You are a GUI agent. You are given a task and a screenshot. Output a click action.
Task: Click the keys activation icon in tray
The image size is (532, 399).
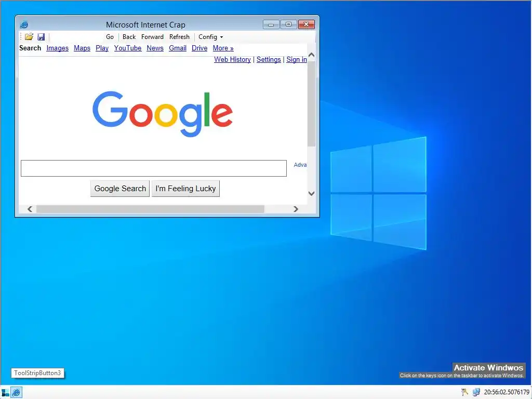[x=464, y=392]
